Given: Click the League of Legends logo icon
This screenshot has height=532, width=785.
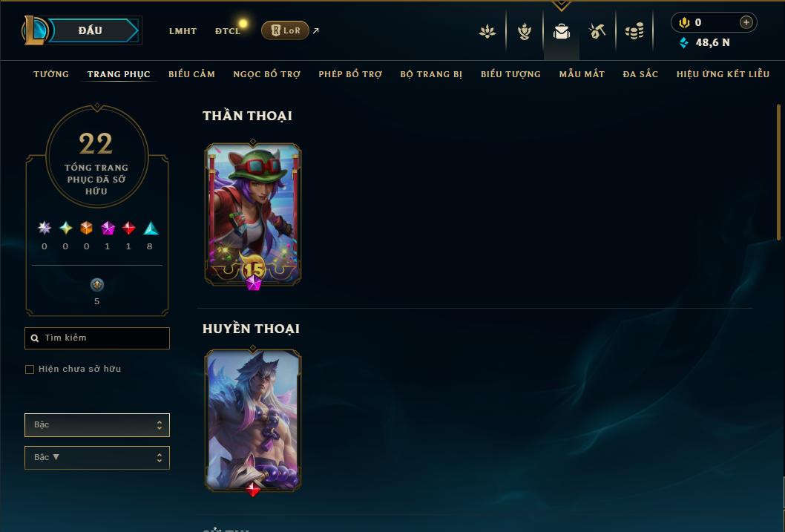Looking at the screenshot, I should [34, 30].
